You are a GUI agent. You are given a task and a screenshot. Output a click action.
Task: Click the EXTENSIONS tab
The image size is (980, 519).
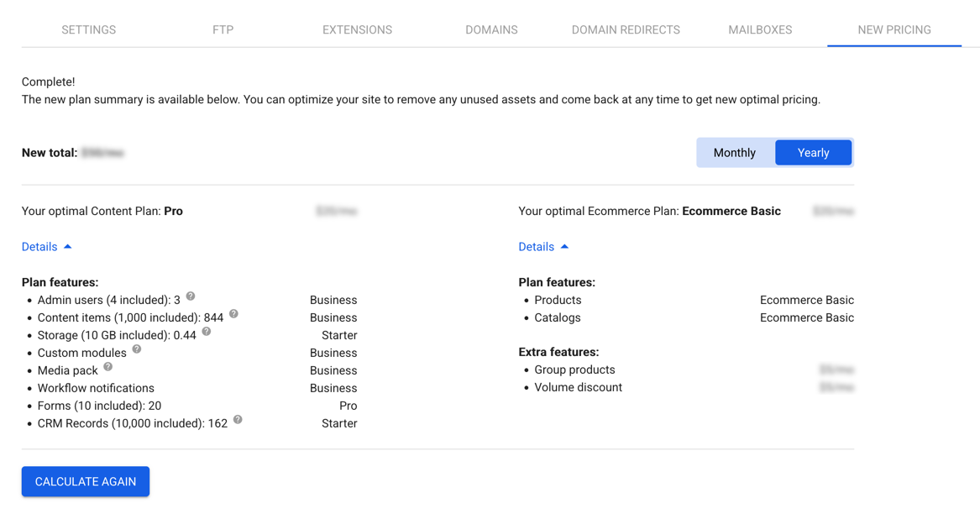coord(357,29)
